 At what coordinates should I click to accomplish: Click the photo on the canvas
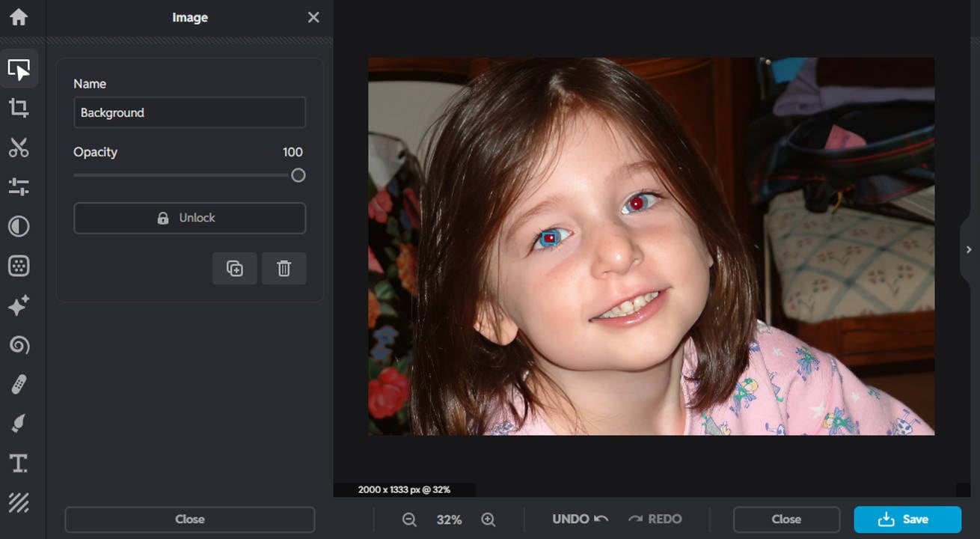pyautogui.click(x=651, y=246)
